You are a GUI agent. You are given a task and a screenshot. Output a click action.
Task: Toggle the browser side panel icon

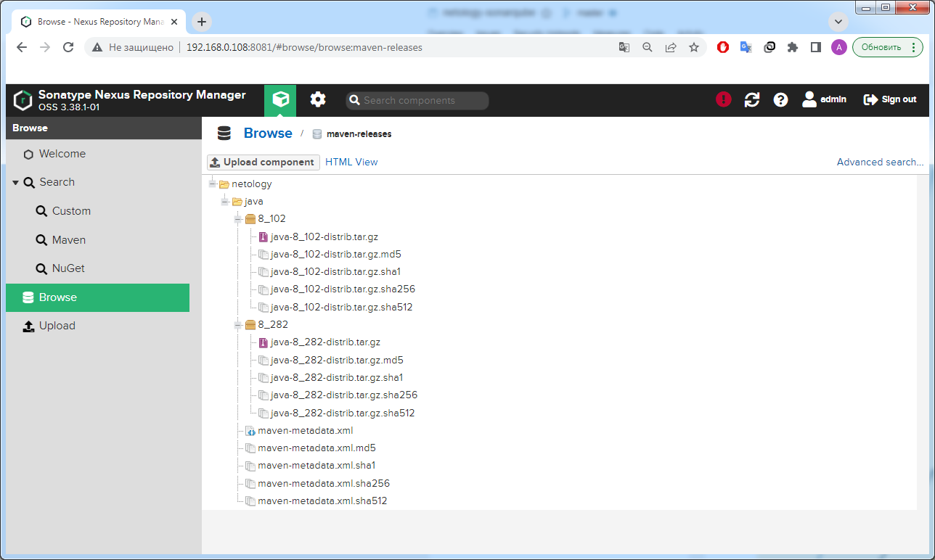816,47
